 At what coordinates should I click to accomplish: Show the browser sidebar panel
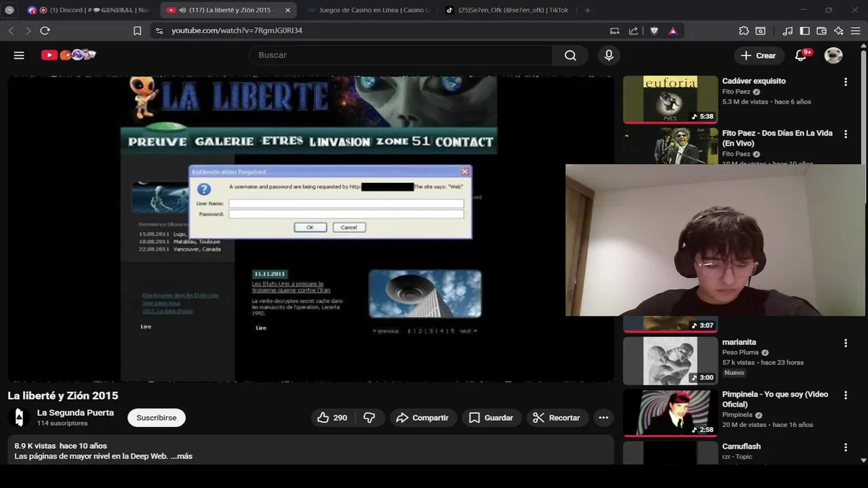[805, 30]
